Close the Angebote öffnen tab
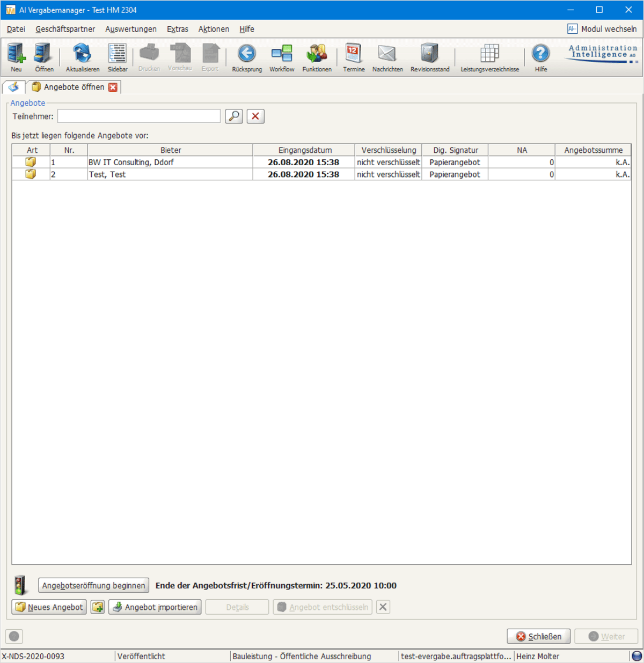Viewport: 644px width, 663px height. [113, 87]
